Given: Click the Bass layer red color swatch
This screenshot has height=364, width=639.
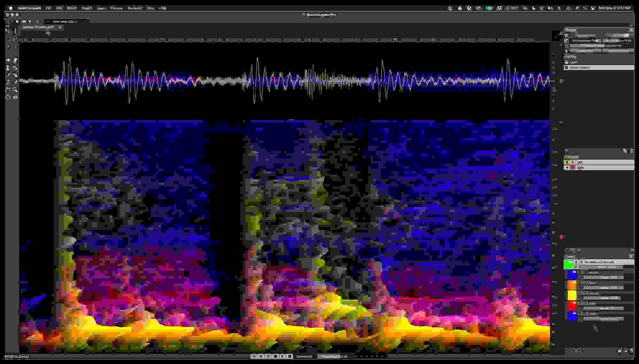Looking at the screenshot, I should (x=571, y=303).
